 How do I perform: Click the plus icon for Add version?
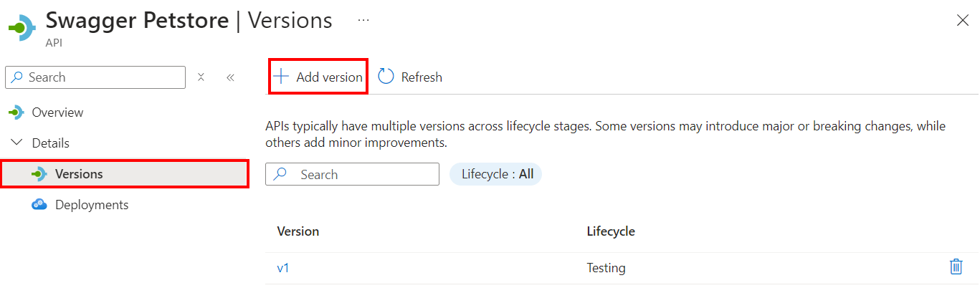(282, 77)
